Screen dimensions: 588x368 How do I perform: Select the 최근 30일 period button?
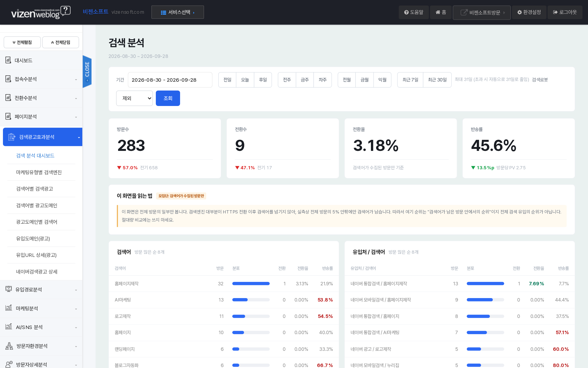[437, 80]
